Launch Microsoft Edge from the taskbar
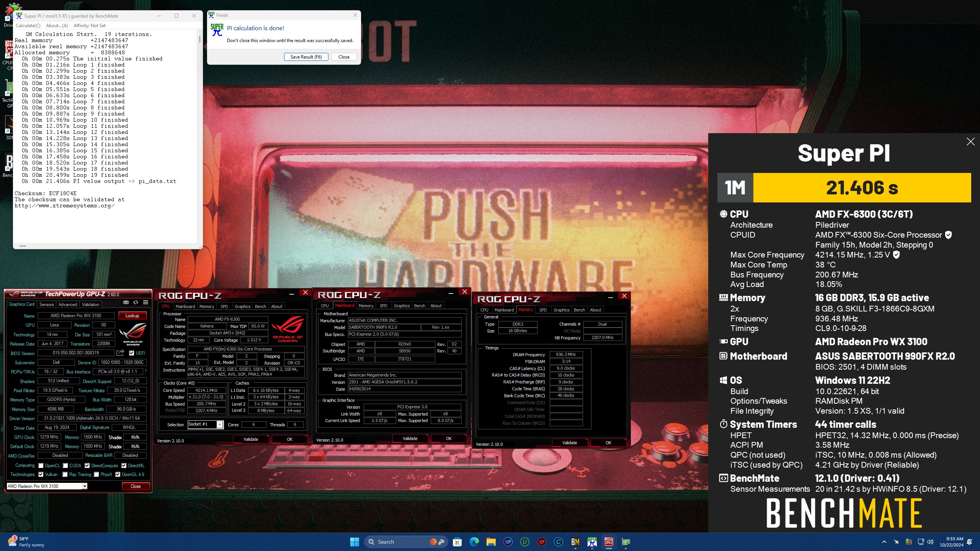The image size is (980, 551). [x=474, y=542]
